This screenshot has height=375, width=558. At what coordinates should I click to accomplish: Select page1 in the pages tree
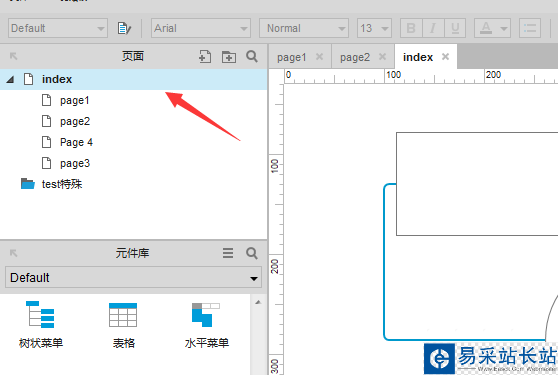tap(74, 100)
